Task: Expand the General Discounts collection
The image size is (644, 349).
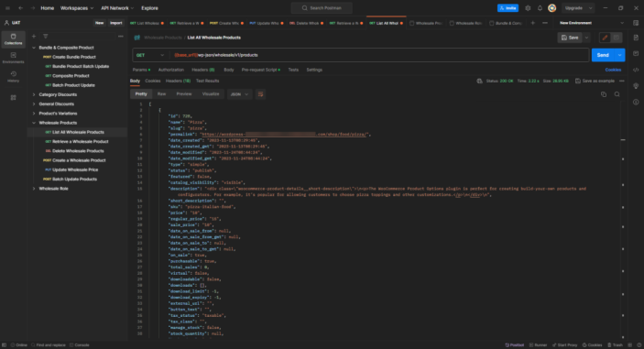Action: 34,104
